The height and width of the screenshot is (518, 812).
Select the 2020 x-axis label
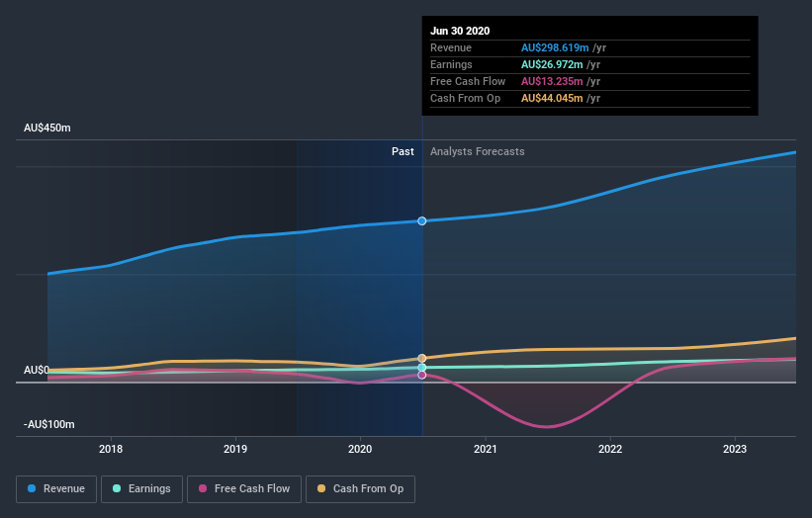(x=360, y=449)
